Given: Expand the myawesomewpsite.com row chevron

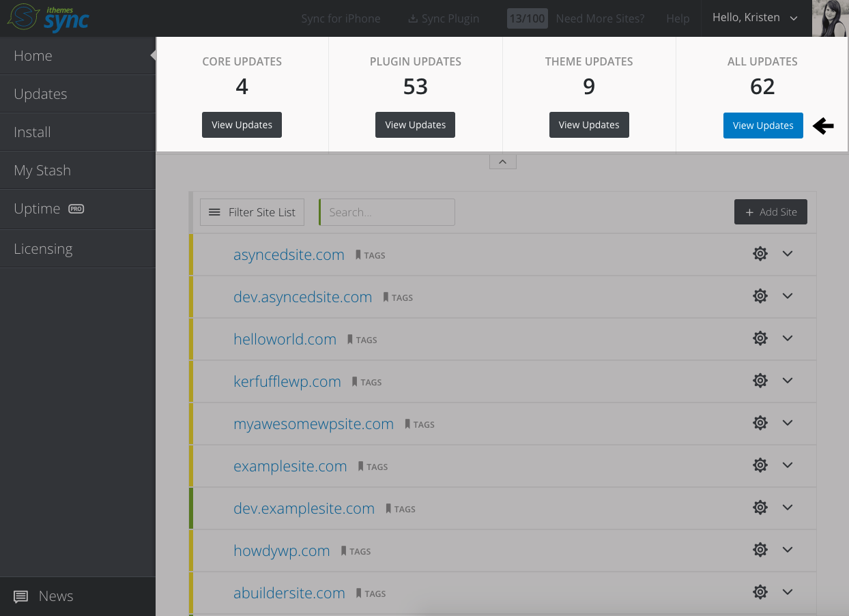Looking at the screenshot, I should 788,423.
